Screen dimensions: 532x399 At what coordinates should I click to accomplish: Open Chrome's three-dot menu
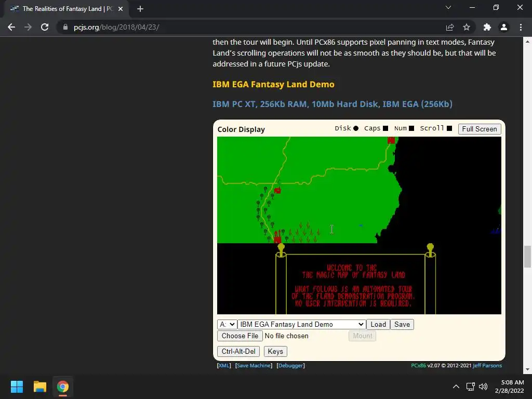click(521, 27)
